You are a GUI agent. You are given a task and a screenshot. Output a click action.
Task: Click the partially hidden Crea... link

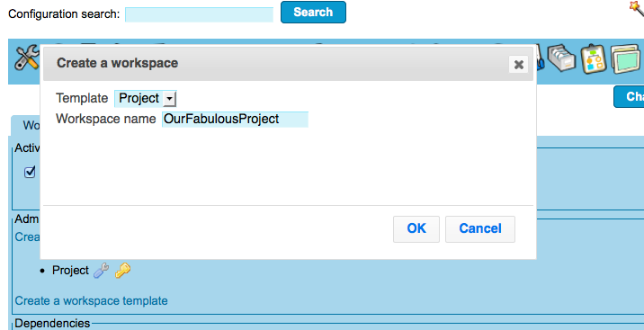pyautogui.click(x=28, y=236)
